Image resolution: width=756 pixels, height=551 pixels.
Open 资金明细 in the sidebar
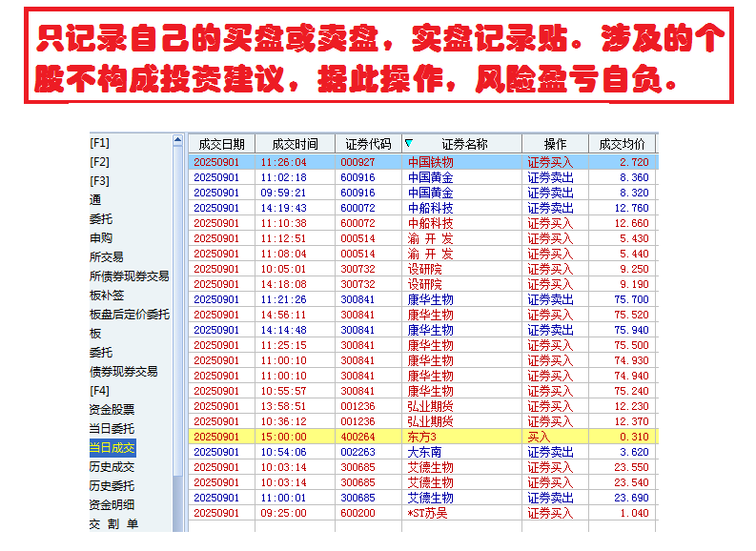(x=112, y=504)
